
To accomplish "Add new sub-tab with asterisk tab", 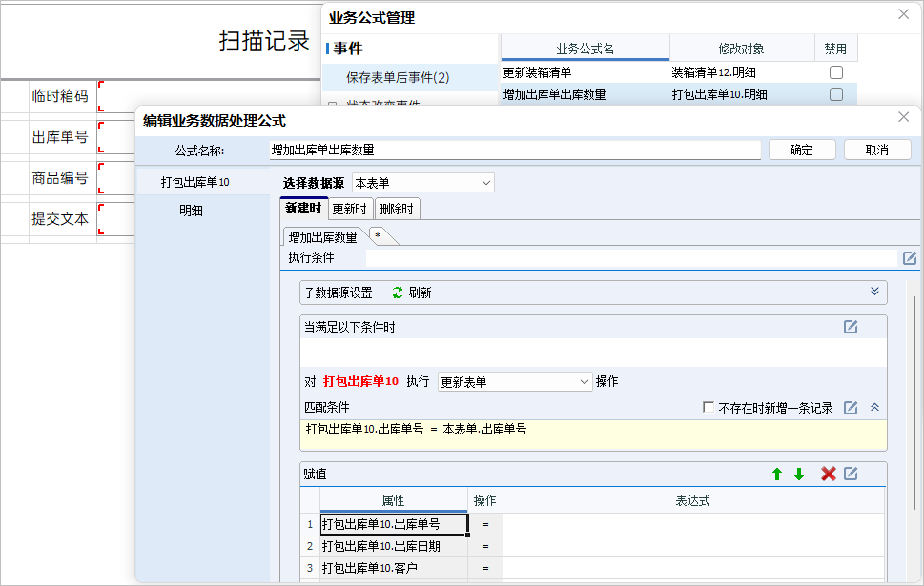I will 379,236.
